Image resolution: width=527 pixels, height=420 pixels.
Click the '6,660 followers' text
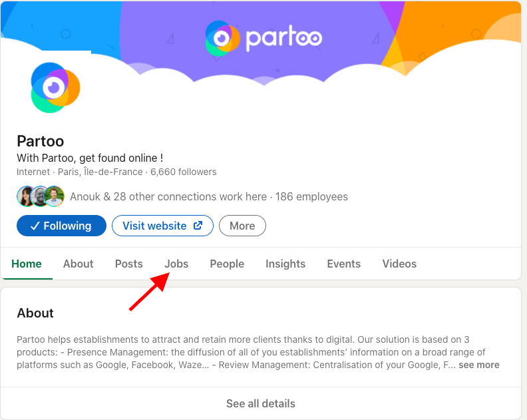(184, 172)
